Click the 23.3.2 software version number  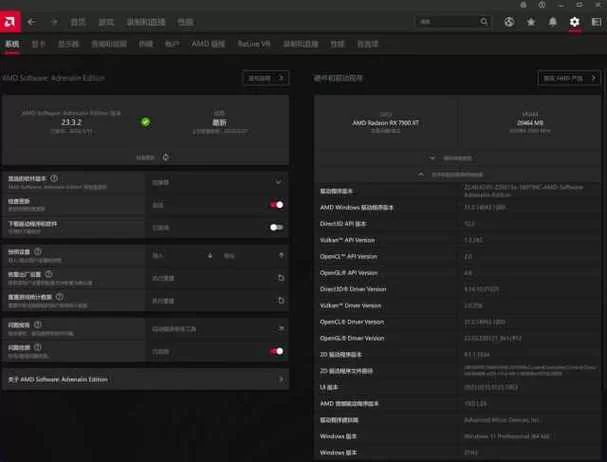coord(71,122)
